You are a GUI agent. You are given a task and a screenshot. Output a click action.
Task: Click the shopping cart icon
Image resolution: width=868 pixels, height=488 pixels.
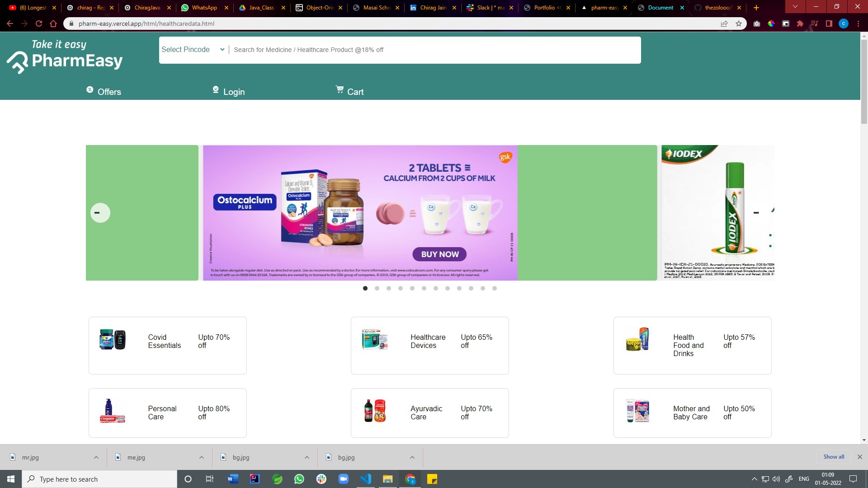[x=340, y=89]
